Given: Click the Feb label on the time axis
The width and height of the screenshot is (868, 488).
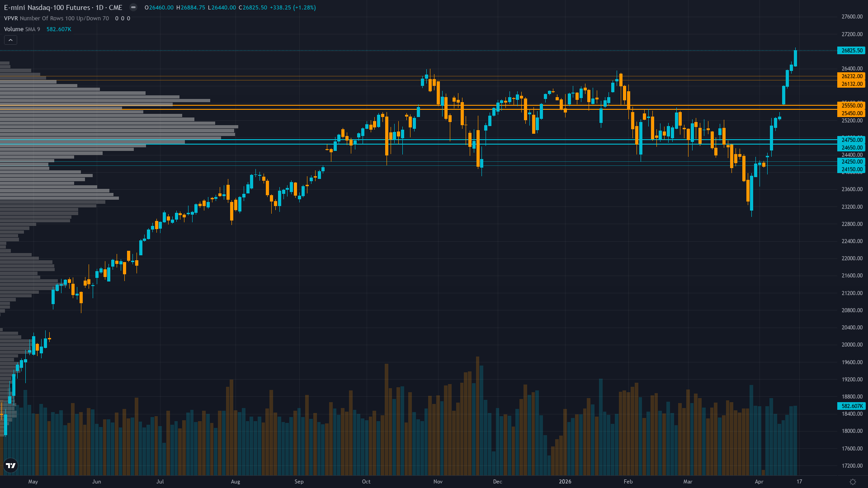Looking at the screenshot, I should pyautogui.click(x=628, y=482).
